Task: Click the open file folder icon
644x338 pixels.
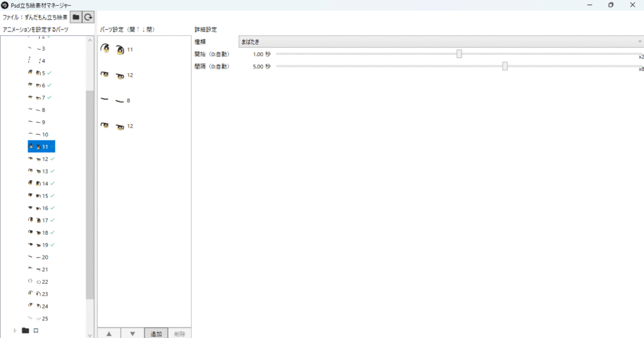Action: (x=76, y=18)
